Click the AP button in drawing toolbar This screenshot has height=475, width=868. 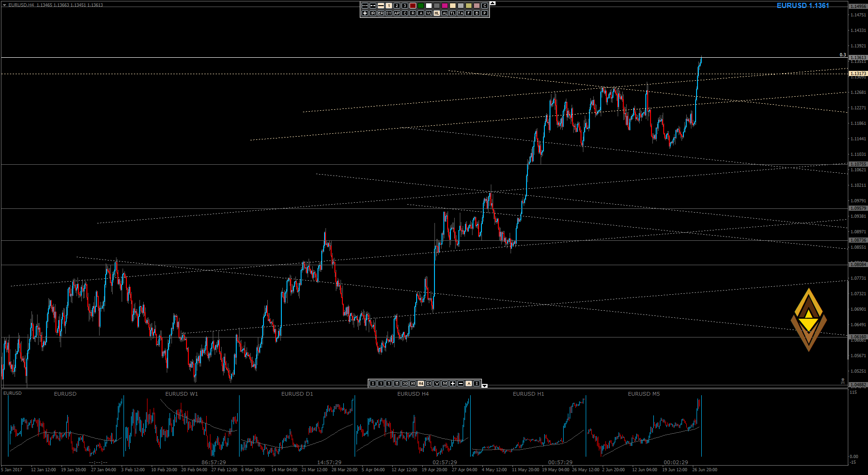point(397,13)
